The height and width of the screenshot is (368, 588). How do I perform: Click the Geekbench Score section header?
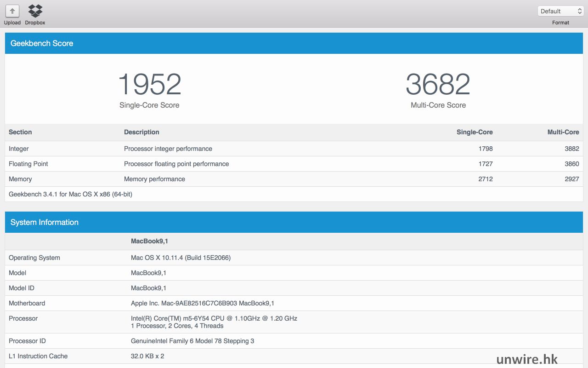42,43
